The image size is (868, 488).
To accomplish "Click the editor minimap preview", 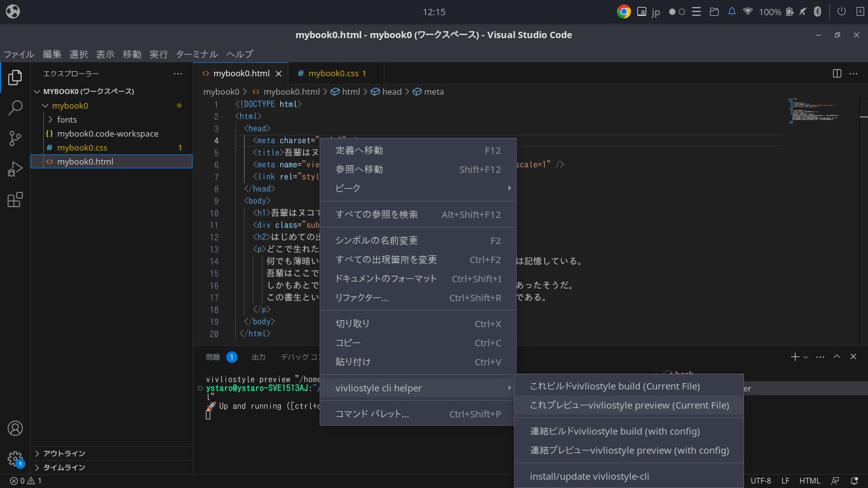I will coord(814,111).
